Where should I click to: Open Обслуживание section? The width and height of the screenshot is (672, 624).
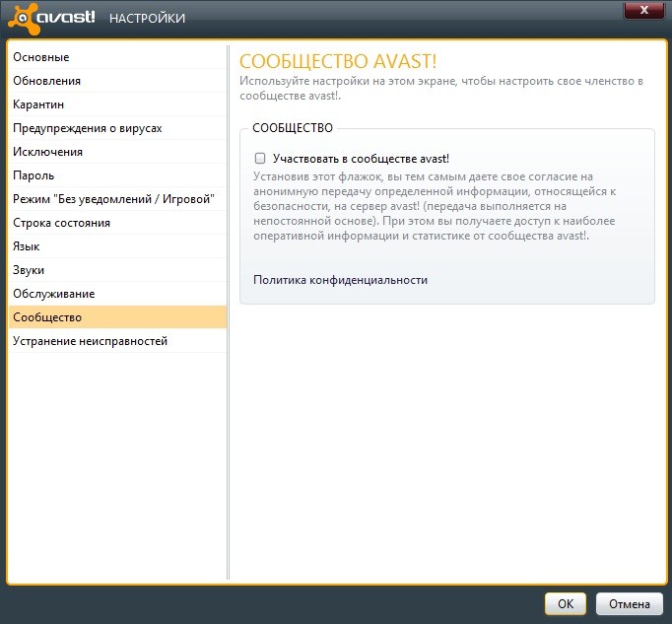point(117,294)
